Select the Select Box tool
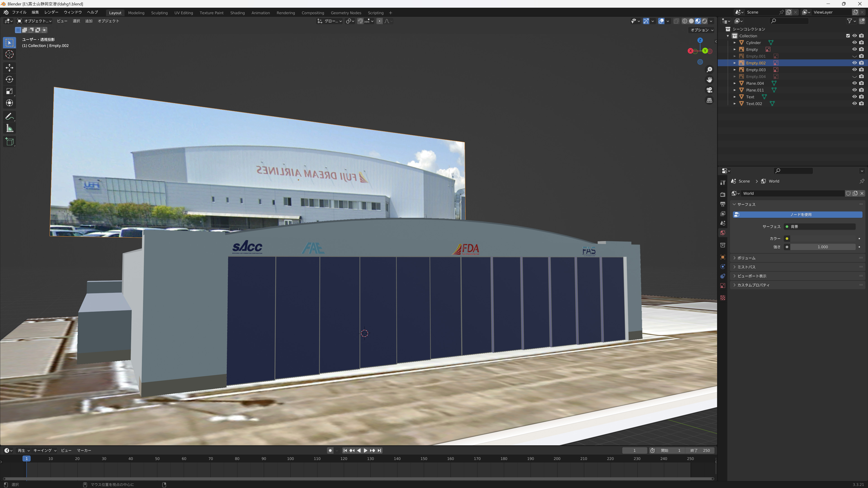Viewport: 868px width, 488px height. coord(9,43)
